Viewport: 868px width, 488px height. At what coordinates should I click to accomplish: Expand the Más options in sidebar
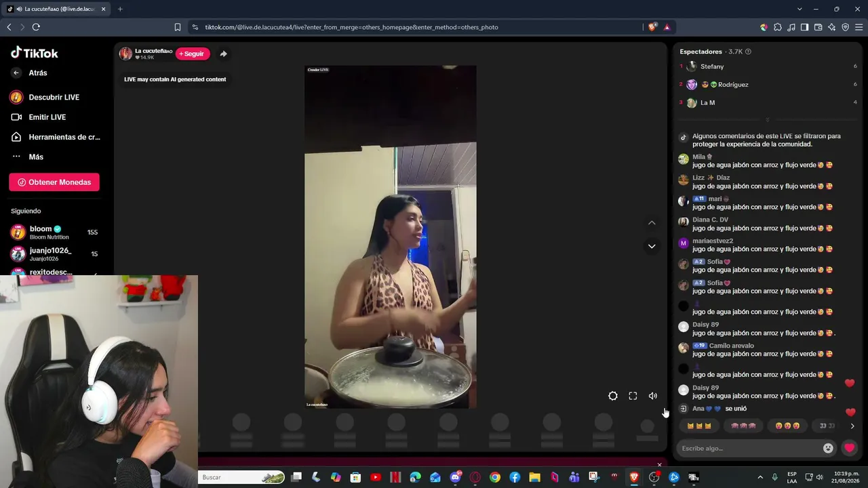35,157
